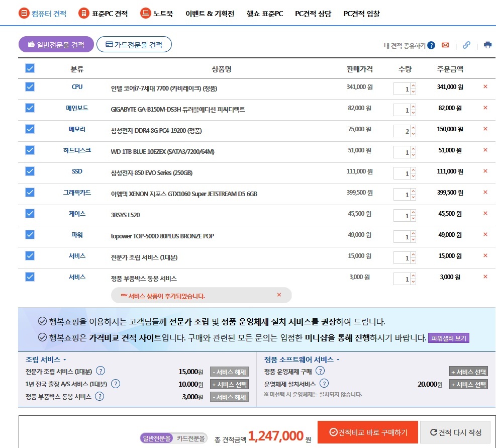Click help icon next to 내 견적 공유하기
Viewport: 496px width, 448px height.
431,46
